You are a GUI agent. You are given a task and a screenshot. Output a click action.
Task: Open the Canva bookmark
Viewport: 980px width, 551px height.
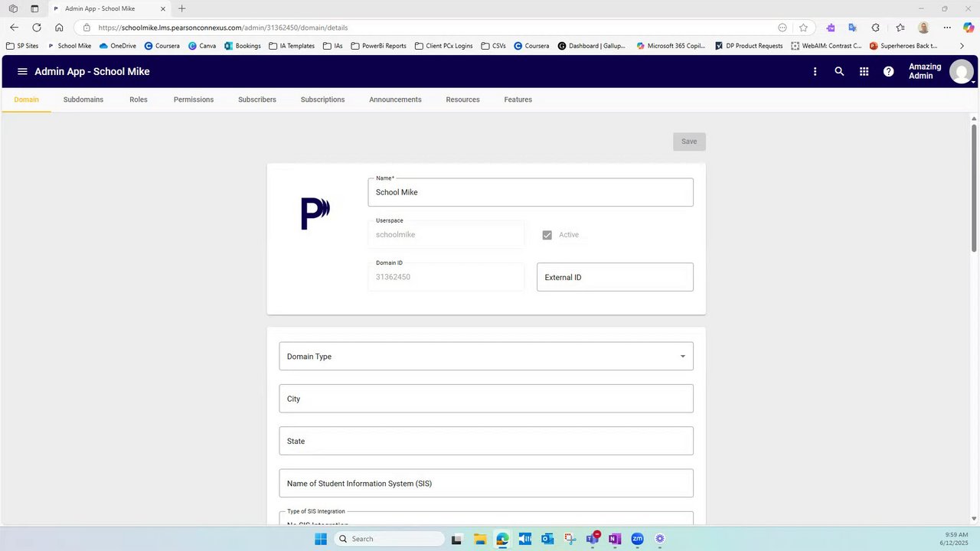(202, 46)
